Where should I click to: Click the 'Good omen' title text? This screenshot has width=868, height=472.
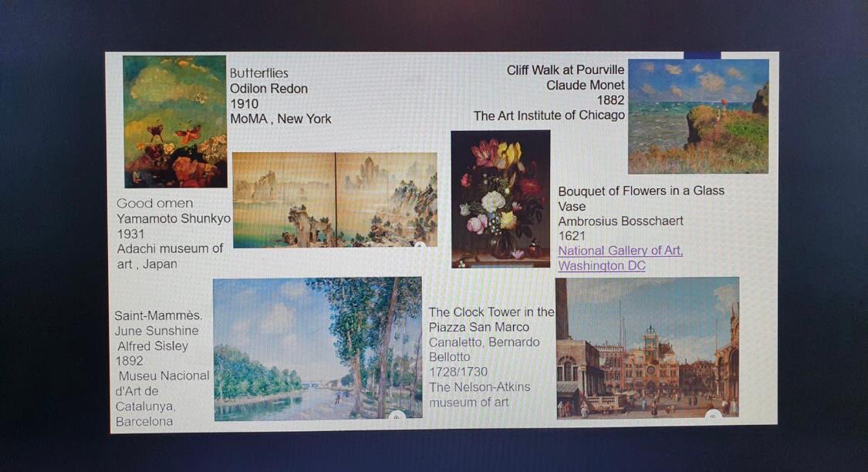[155, 203]
